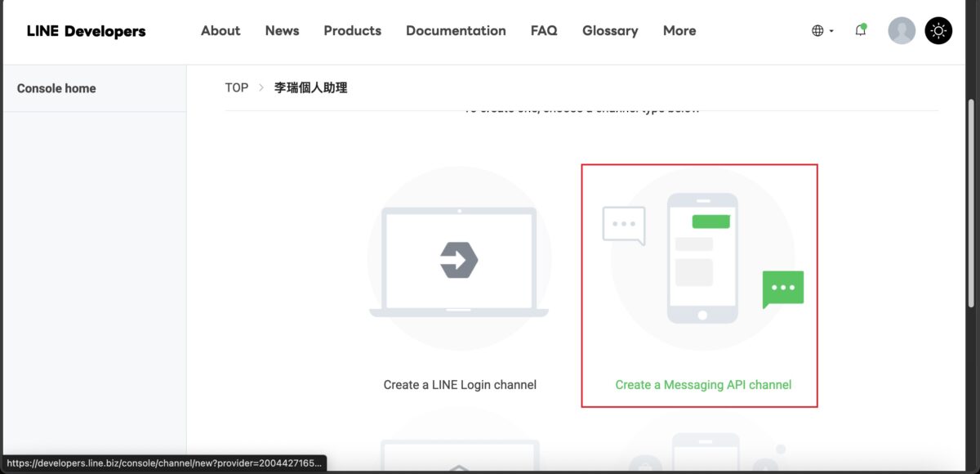Go to Documentation
The width and height of the screenshot is (980, 474).
[456, 30]
